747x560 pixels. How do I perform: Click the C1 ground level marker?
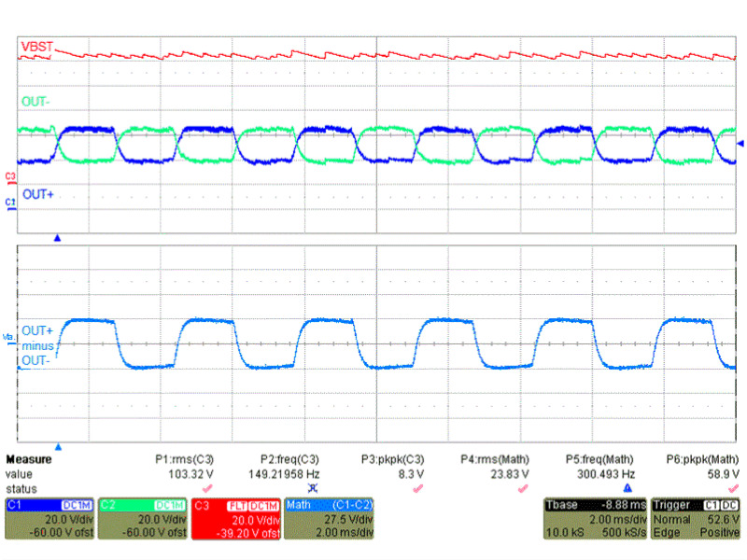(x=10, y=202)
